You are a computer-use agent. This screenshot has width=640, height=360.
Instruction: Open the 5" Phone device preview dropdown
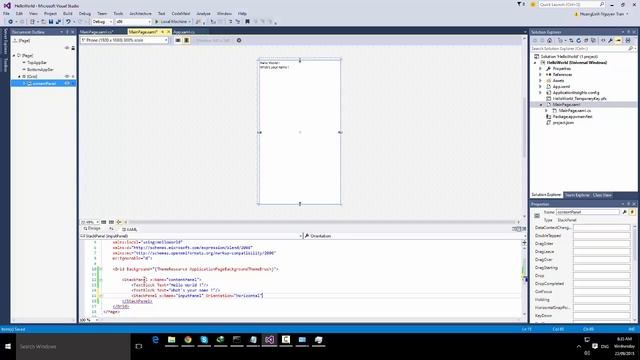124,40
